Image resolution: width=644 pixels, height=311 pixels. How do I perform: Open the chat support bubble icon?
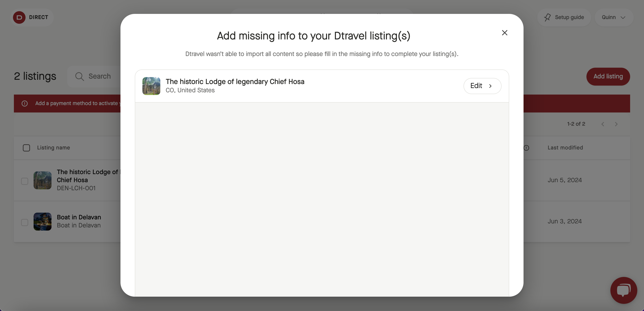(x=623, y=290)
